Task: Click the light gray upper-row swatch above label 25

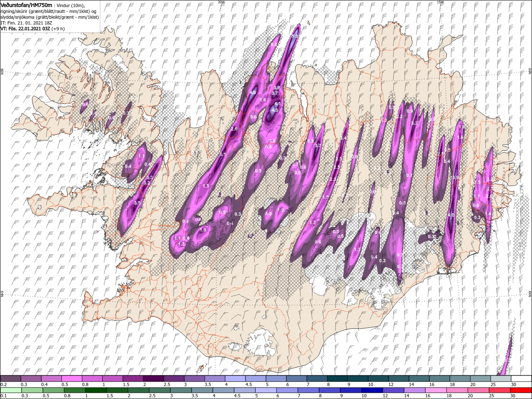Action: pos(500,379)
